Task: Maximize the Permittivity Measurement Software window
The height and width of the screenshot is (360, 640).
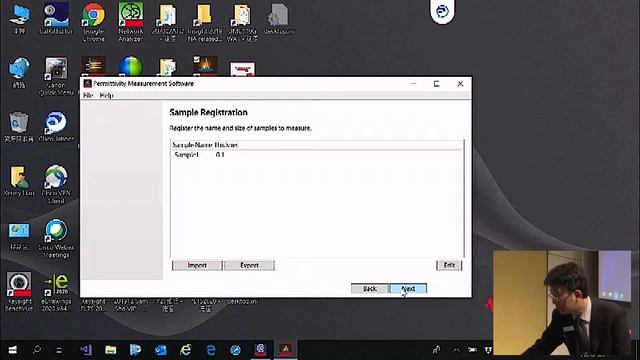Action: click(x=436, y=84)
